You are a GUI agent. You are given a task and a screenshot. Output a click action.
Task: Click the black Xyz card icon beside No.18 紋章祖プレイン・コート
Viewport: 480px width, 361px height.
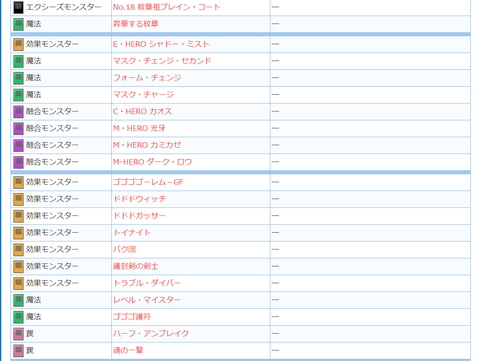[18, 7]
